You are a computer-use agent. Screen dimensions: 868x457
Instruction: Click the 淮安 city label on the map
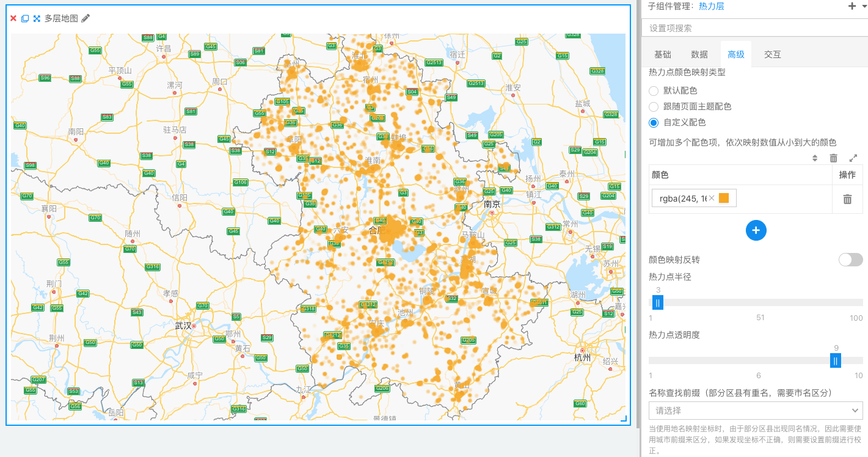(x=513, y=88)
